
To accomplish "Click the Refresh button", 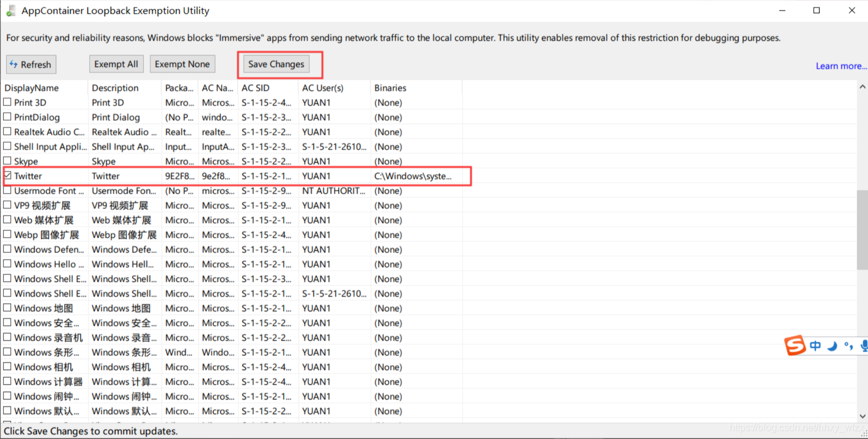I will pos(31,65).
